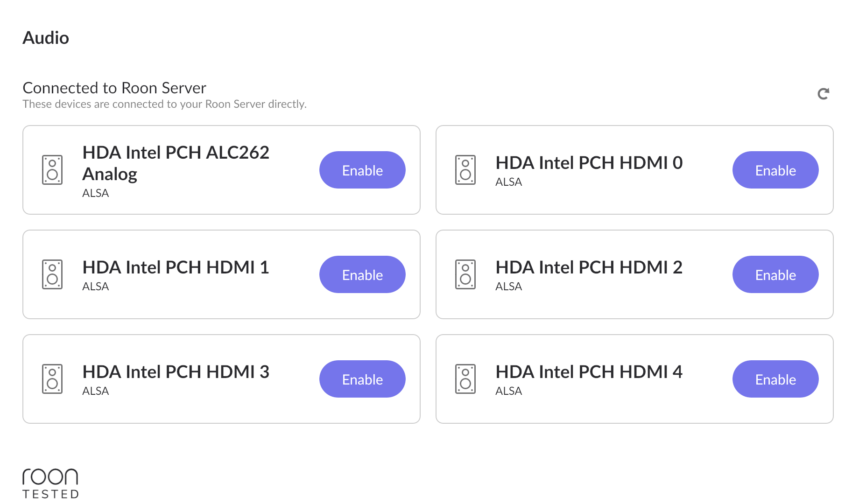Enable the HDMI 0 device
This screenshot has width=859, height=504.
coord(775,170)
